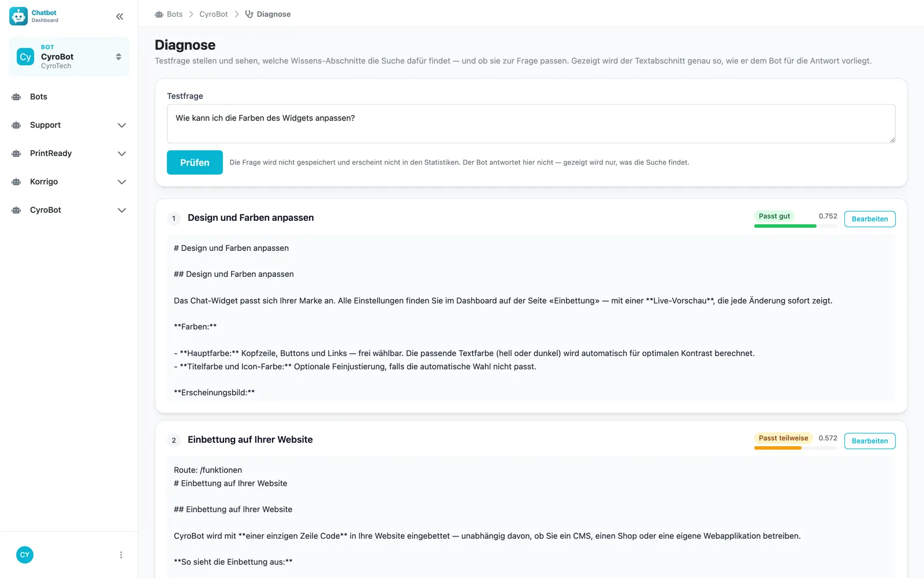Click the Bots robot icon in sidebar
924x578 pixels.
tap(16, 97)
